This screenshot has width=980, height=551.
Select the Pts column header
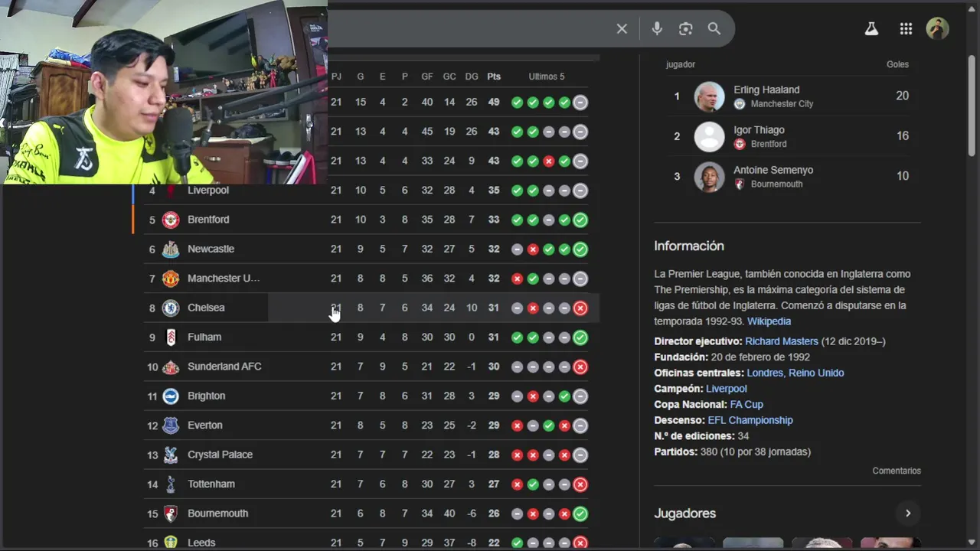click(494, 77)
